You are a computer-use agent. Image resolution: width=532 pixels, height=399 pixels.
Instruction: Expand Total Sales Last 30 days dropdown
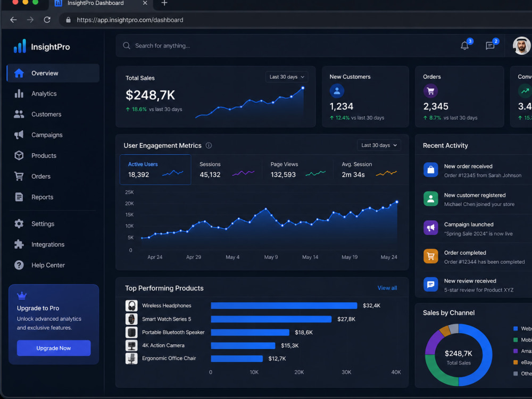[287, 77]
